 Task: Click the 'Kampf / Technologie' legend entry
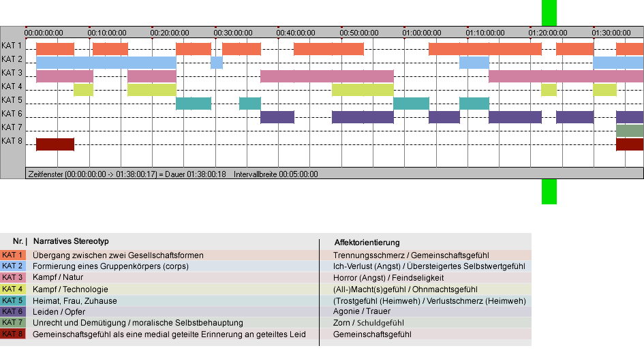click(71, 289)
